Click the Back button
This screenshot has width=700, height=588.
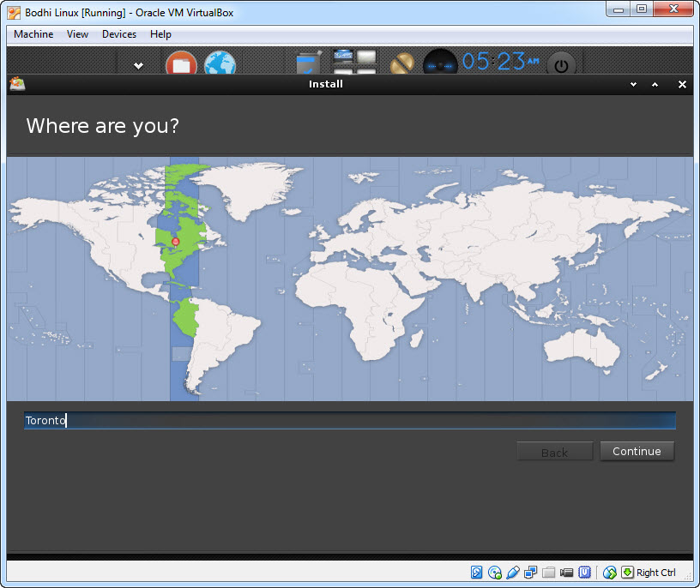coord(554,453)
